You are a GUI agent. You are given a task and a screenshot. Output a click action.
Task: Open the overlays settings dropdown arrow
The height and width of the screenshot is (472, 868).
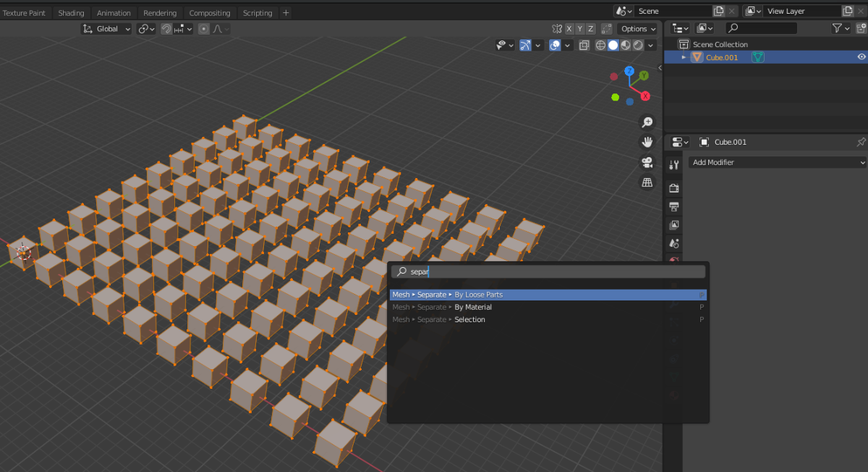click(x=568, y=45)
